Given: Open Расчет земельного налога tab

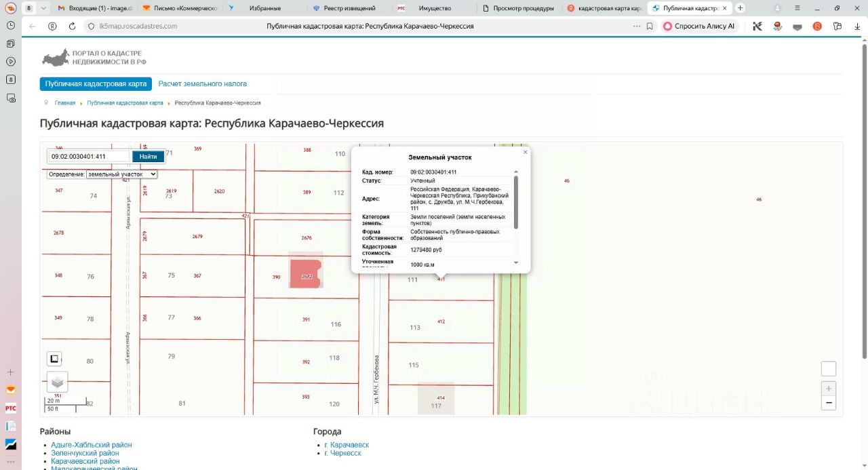Looking at the screenshot, I should [x=203, y=84].
